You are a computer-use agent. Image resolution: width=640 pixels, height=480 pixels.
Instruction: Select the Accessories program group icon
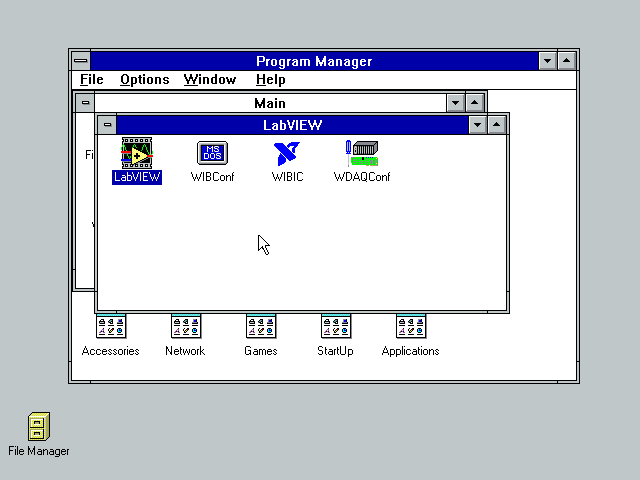(x=111, y=327)
